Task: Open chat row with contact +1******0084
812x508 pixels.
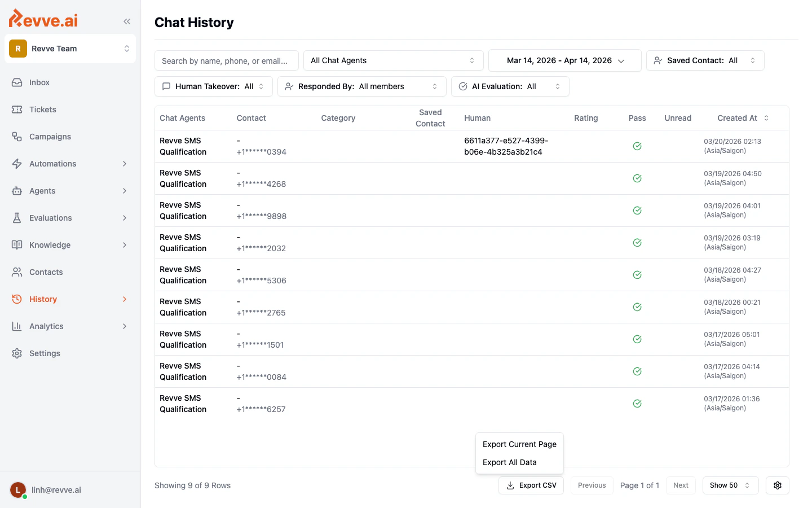Action: click(472, 371)
